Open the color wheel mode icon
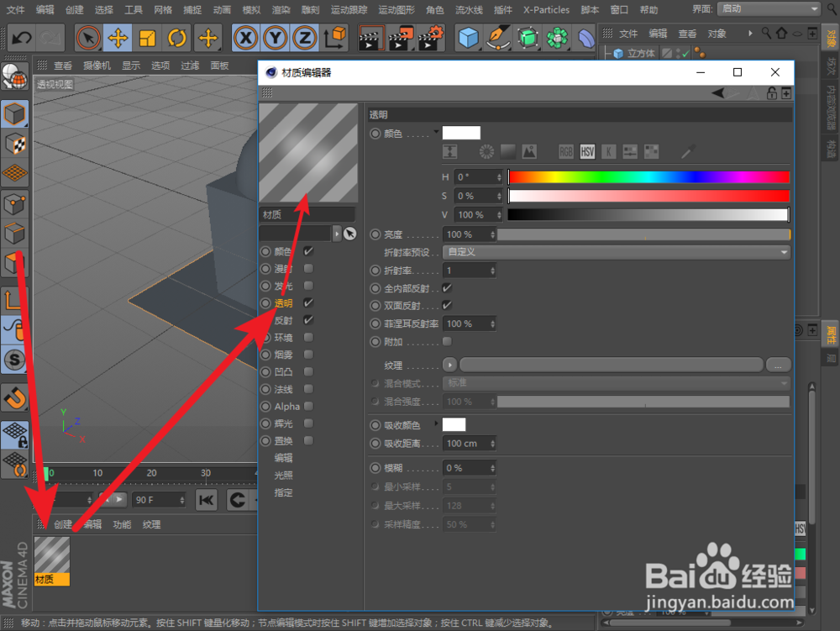 [486, 151]
